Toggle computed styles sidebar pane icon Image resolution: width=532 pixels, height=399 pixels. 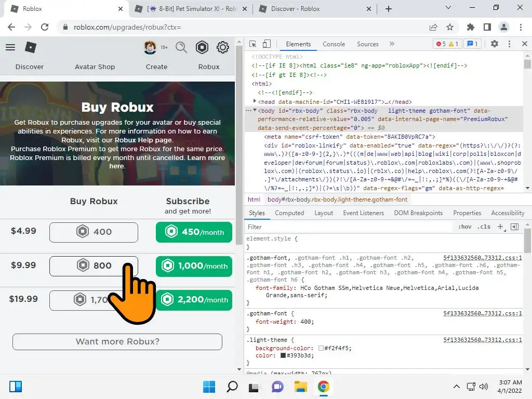[515, 227]
